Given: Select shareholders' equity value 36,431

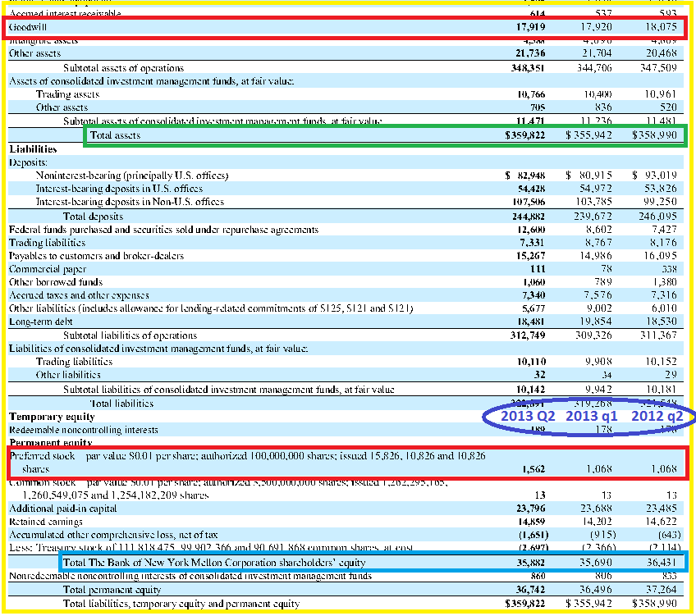Looking at the screenshot, I should click(661, 563).
